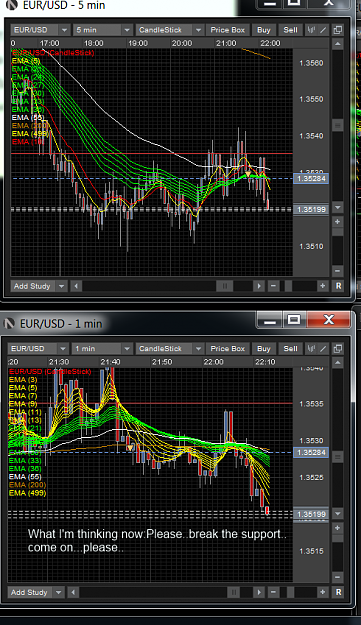Click the vertical zoom plus button on the 5 min chart
Viewport: 361px width, 625px height.
pos(337,222)
